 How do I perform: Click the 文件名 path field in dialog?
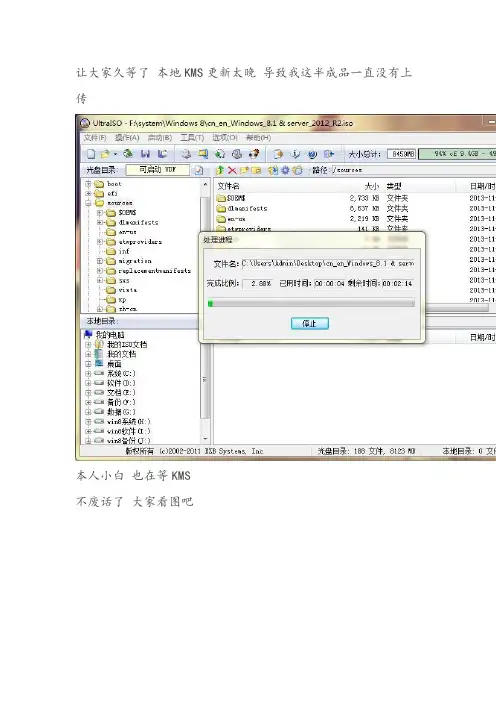click(328, 264)
